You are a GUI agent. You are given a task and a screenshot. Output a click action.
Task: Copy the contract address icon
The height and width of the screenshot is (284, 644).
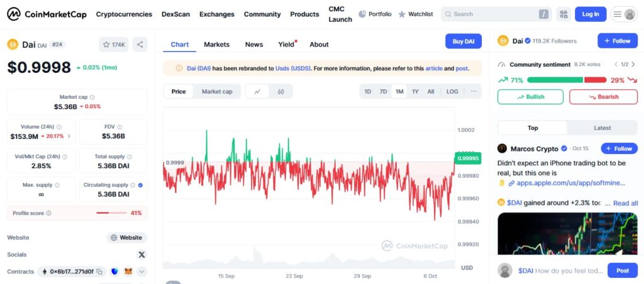(x=100, y=271)
